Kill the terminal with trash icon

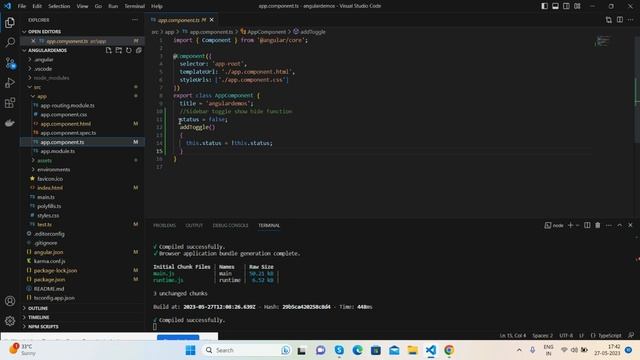pos(598,225)
